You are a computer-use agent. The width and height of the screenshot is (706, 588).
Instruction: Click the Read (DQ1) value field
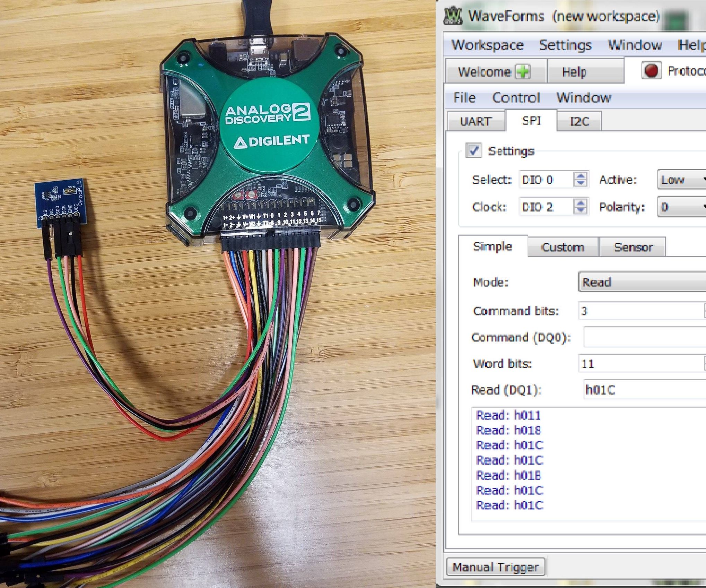[645, 390]
